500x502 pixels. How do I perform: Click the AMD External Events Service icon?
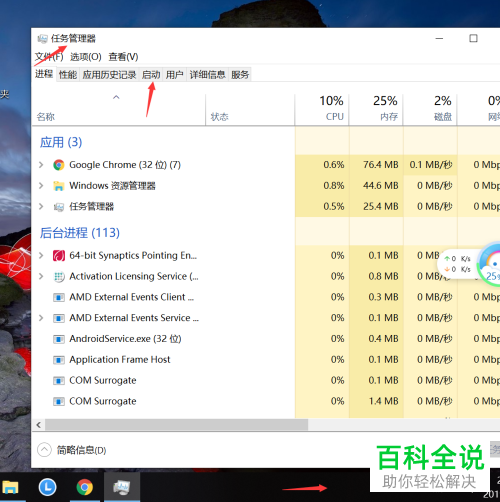point(59,318)
